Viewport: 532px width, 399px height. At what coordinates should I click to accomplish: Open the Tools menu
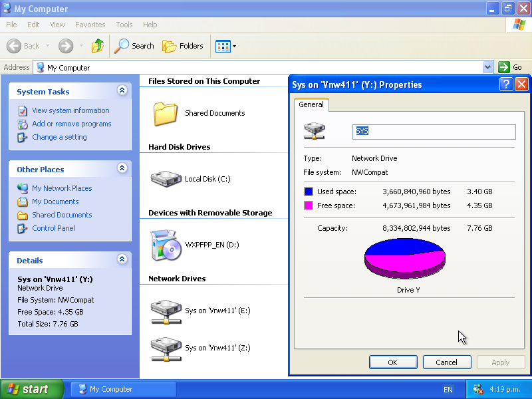tap(124, 25)
